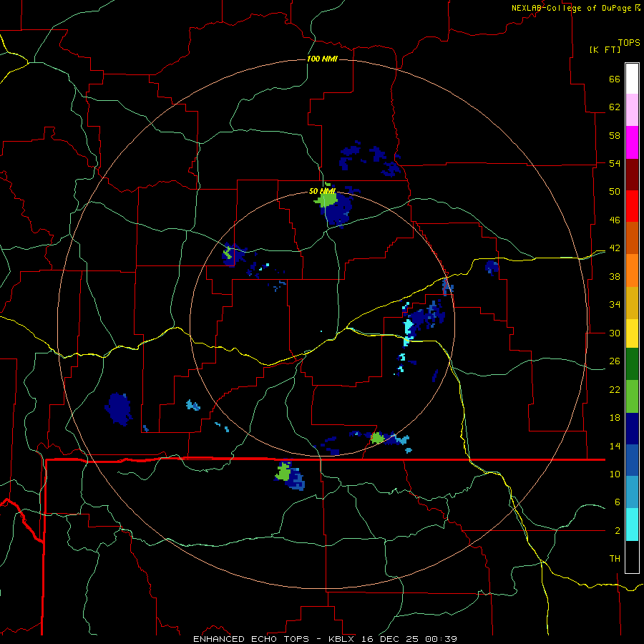Select the bright red legend swatch
644x644 pixels.
632,206
